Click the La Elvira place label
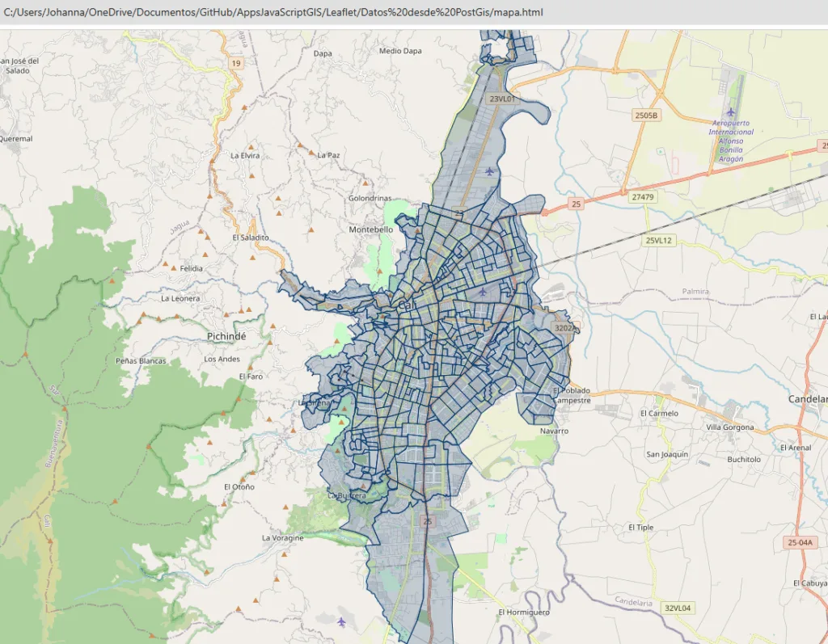 [245, 156]
